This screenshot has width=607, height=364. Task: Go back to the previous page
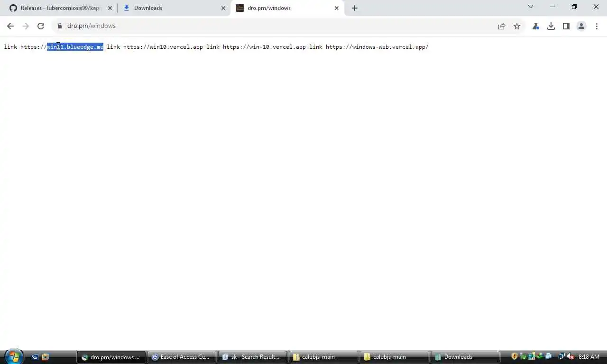pos(10,26)
